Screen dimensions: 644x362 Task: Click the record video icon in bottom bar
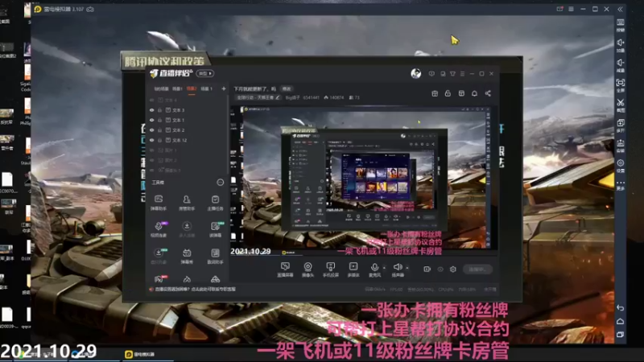pyautogui.click(x=427, y=269)
